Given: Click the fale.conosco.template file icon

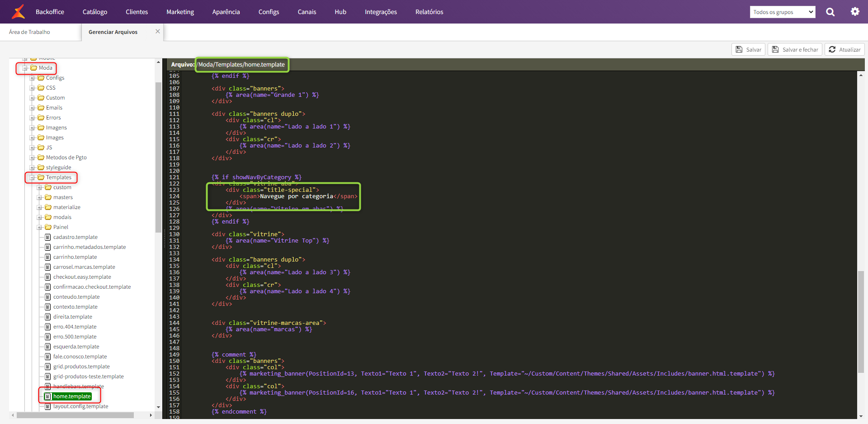Looking at the screenshot, I should (47, 357).
